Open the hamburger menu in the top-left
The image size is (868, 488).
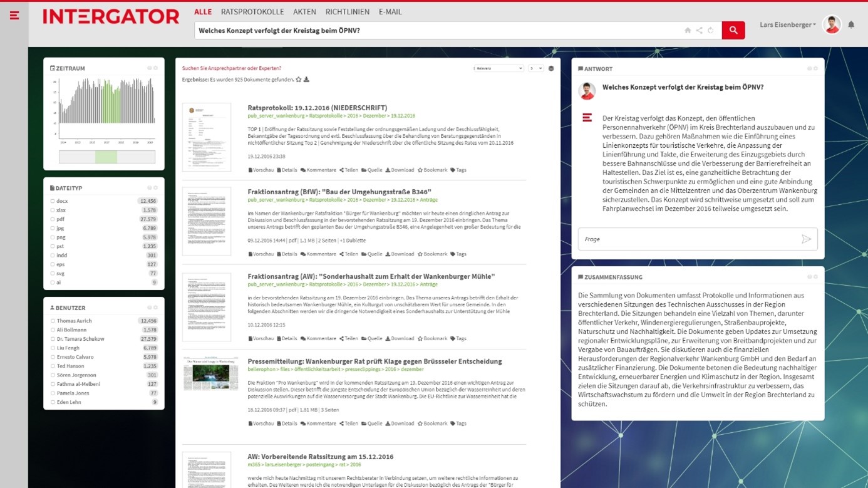coord(14,16)
